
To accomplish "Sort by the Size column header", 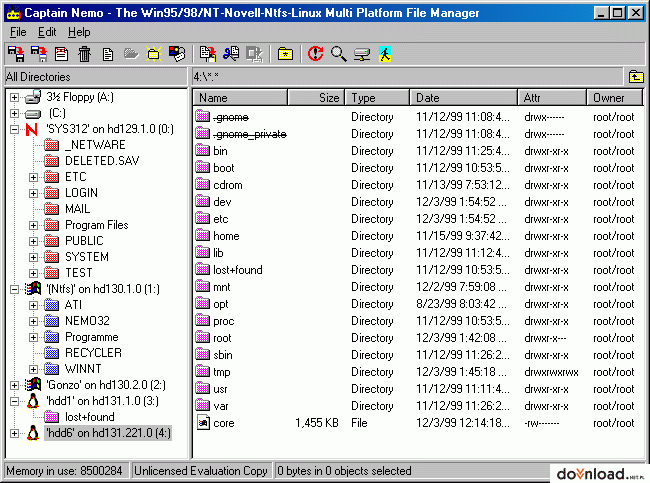I will pyautogui.click(x=316, y=98).
